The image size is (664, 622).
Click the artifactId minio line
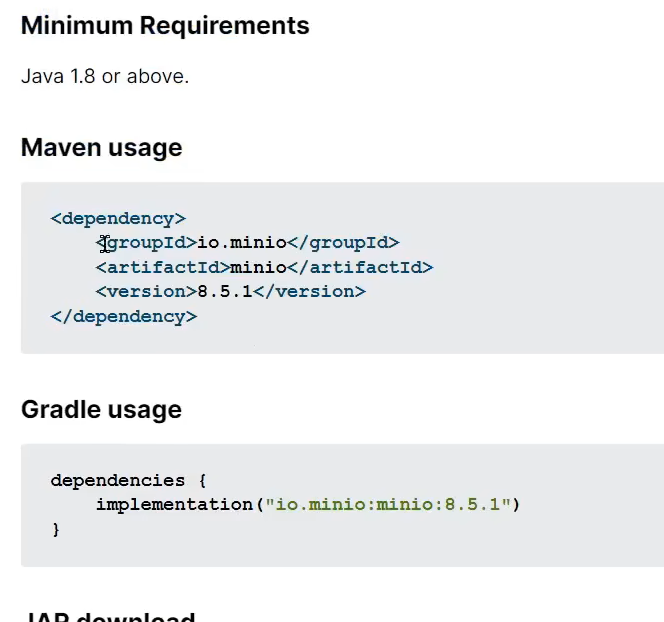click(x=265, y=267)
